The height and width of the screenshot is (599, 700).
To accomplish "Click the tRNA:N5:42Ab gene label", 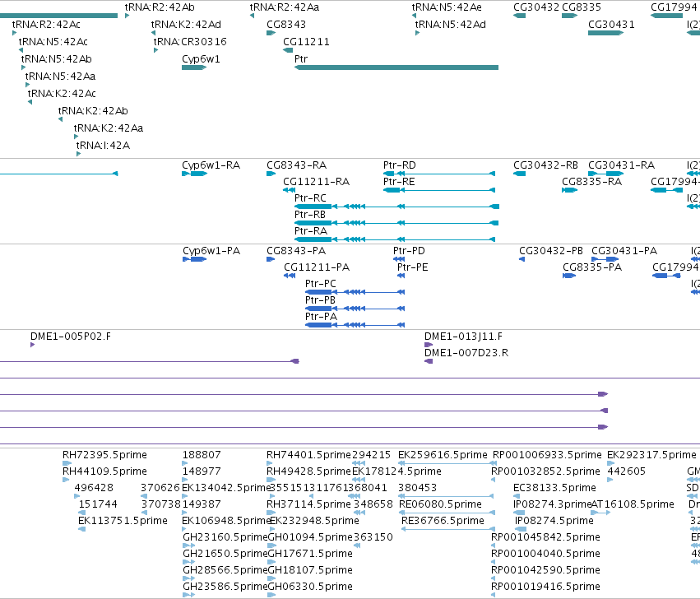I will (56, 59).
